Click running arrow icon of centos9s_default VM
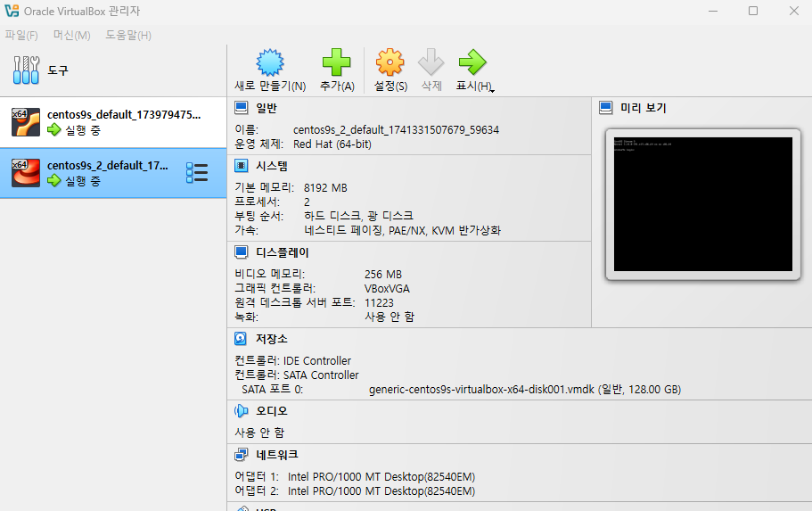The image size is (812, 511). tap(53, 129)
